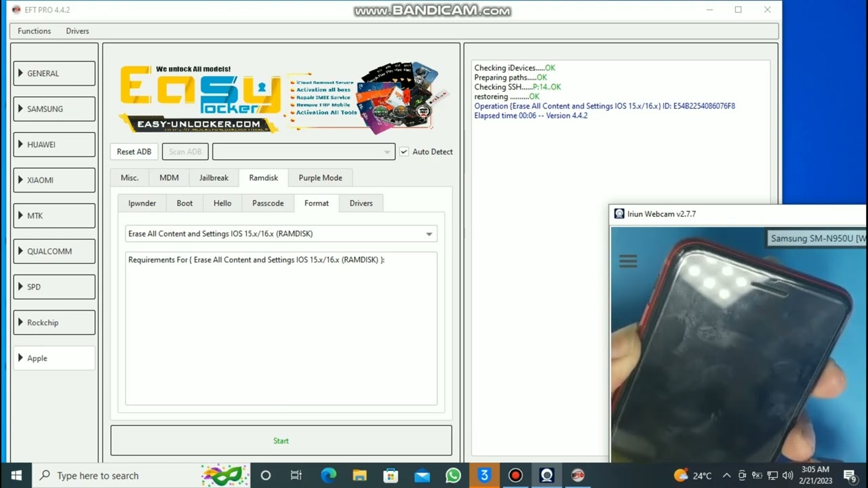Click the Start button to begin operation
This screenshot has height=488, width=868.
pyautogui.click(x=281, y=441)
